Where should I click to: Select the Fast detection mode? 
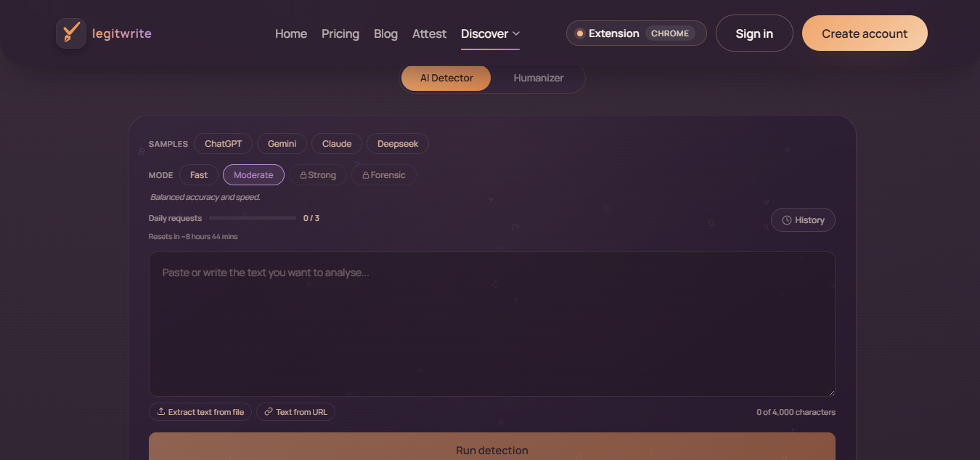pos(199,175)
